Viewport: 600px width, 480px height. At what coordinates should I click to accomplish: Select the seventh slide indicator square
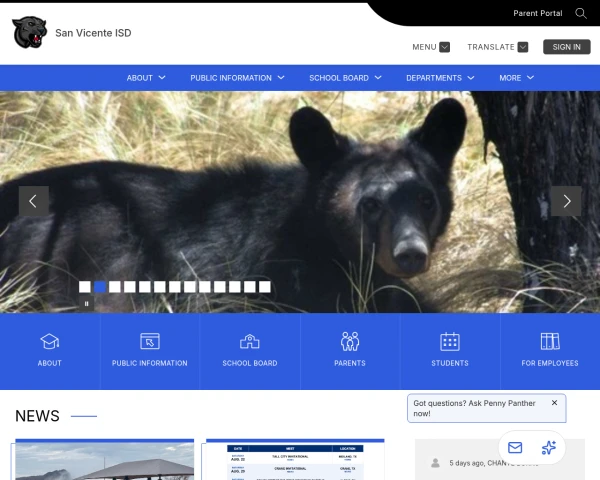pyautogui.click(x=175, y=287)
